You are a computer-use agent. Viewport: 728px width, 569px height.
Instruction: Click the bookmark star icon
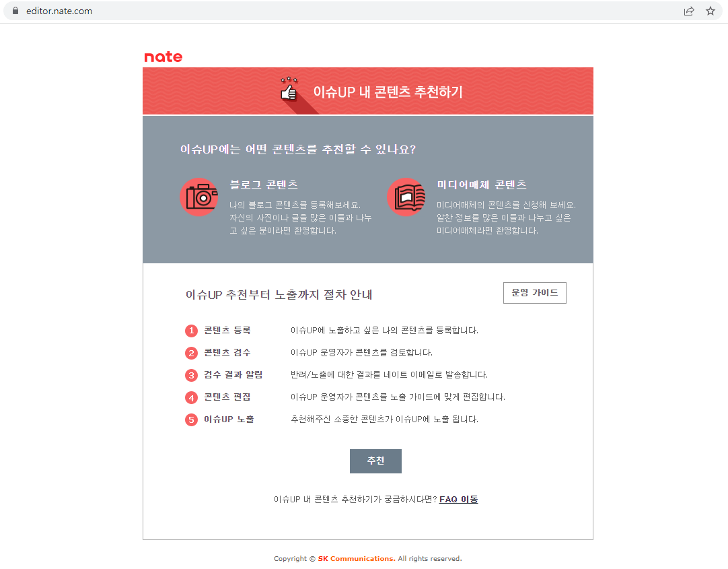[x=711, y=11]
